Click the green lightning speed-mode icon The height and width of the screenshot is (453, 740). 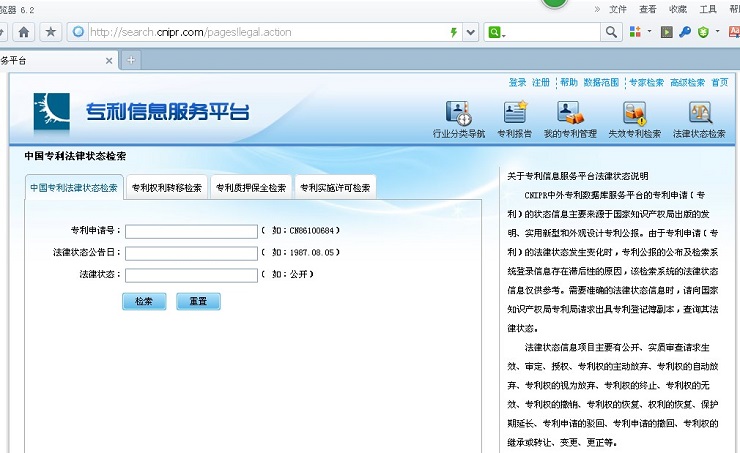453,32
